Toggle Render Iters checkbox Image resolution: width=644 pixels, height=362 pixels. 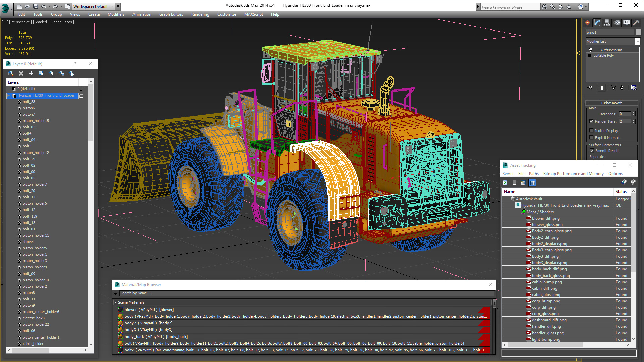click(592, 121)
